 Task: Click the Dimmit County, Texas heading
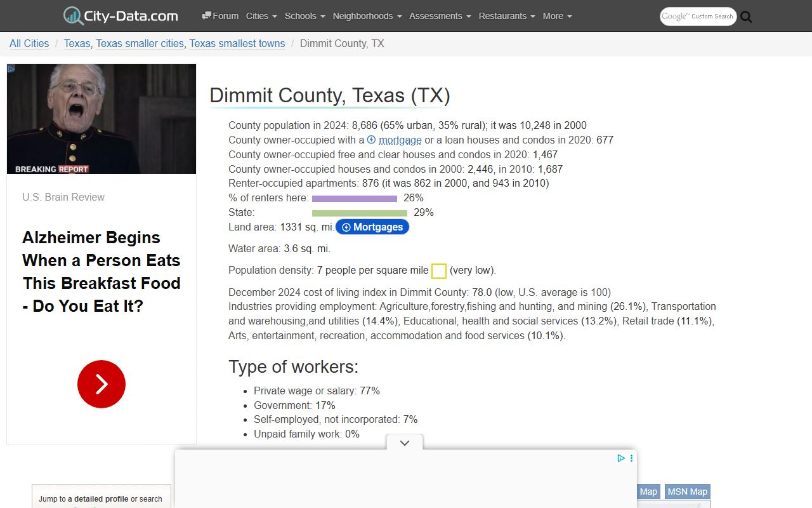[330, 95]
